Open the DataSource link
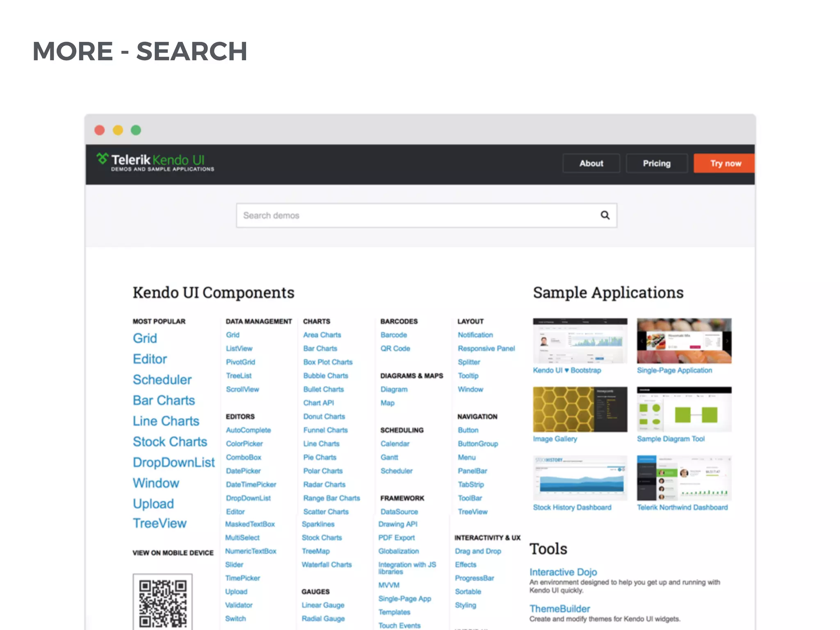This screenshot has width=840, height=630. [x=399, y=511]
